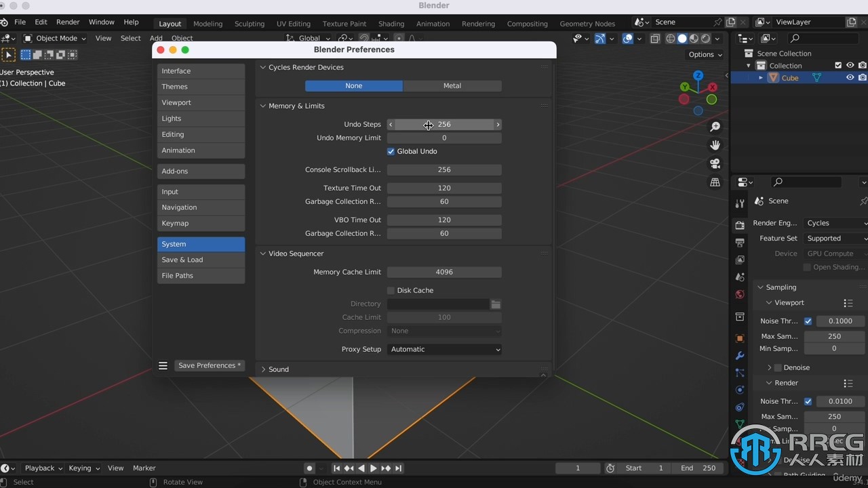Switch perspective/orthographic with the grid icon

(715, 182)
